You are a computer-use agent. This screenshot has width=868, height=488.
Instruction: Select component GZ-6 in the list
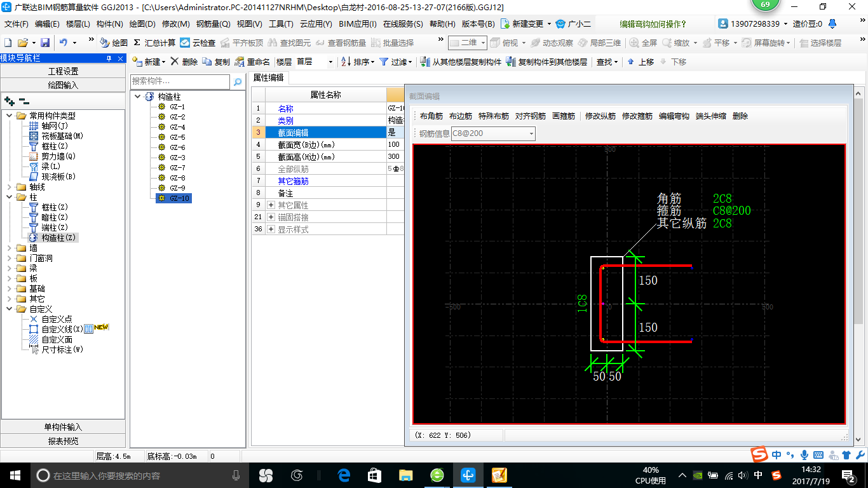click(x=177, y=147)
